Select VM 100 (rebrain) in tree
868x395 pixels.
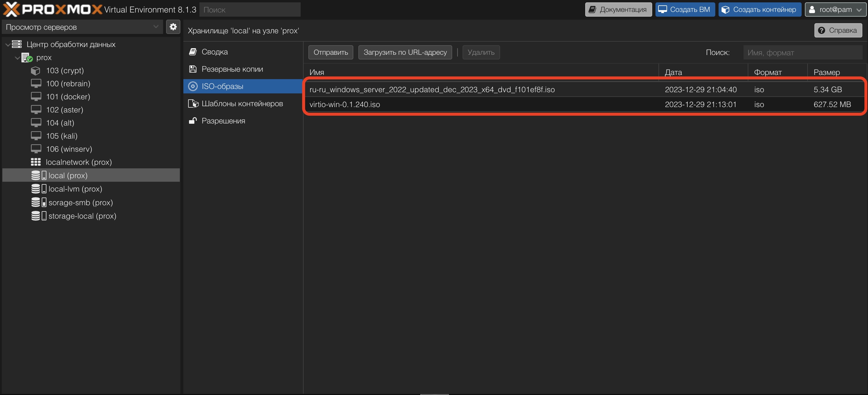(x=91, y=84)
